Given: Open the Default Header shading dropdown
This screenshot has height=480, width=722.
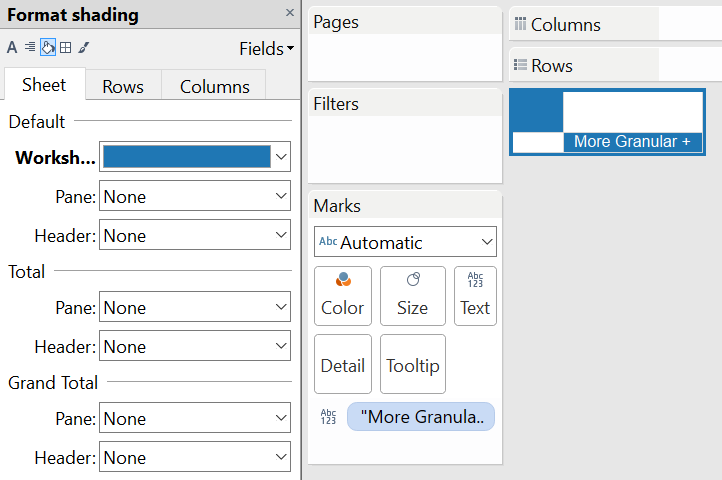Looking at the screenshot, I should [x=195, y=236].
